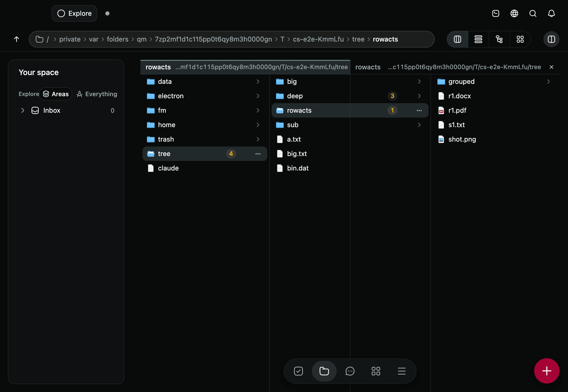Open search with the magnifier icon

click(x=533, y=13)
